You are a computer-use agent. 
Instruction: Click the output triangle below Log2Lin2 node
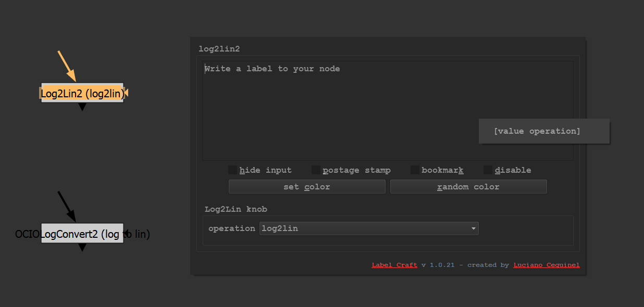pyautogui.click(x=82, y=107)
